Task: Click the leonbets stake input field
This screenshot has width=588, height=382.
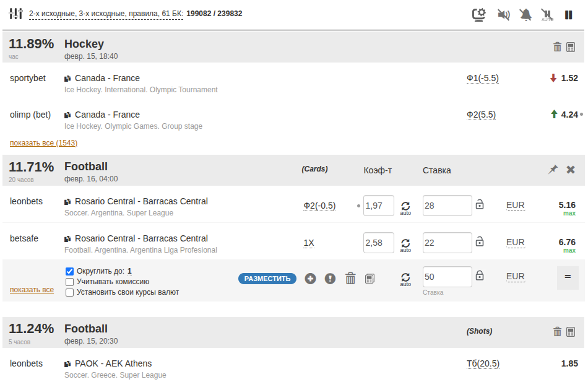Action: 447,206
